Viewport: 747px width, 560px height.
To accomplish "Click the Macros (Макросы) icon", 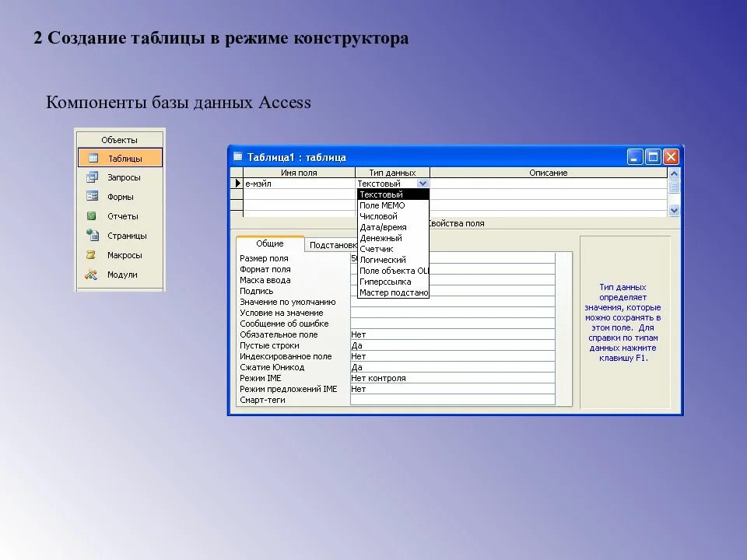I will (91, 255).
